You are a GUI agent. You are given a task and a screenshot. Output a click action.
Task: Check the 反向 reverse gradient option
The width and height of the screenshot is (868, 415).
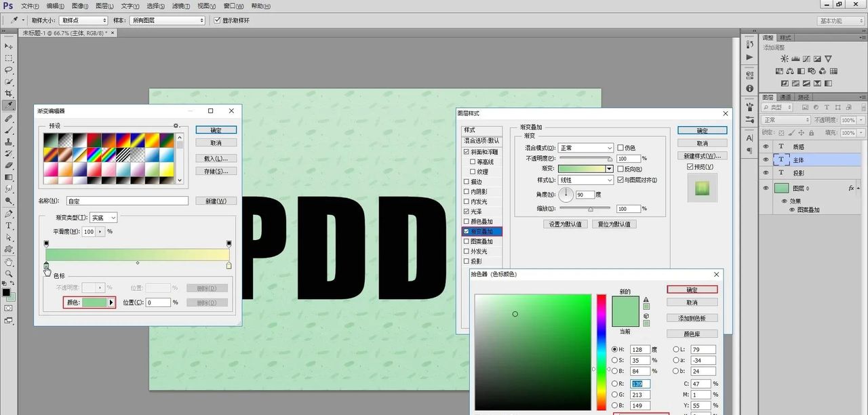[x=620, y=169]
